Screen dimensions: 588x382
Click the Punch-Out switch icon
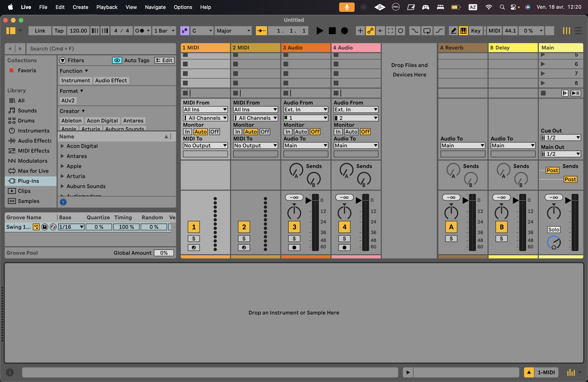pyautogui.click(x=439, y=31)
